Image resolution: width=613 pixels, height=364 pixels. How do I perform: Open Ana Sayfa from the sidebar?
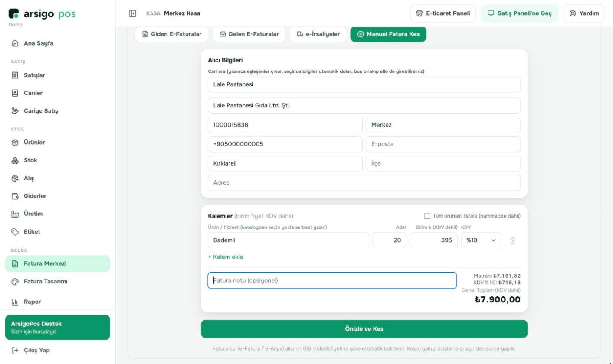(x=58, y=43)
